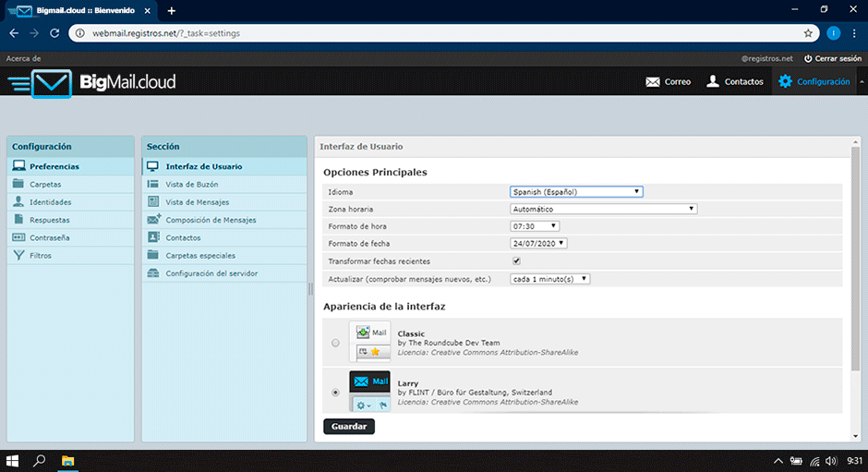Select the Classic skin radio button

335,343
